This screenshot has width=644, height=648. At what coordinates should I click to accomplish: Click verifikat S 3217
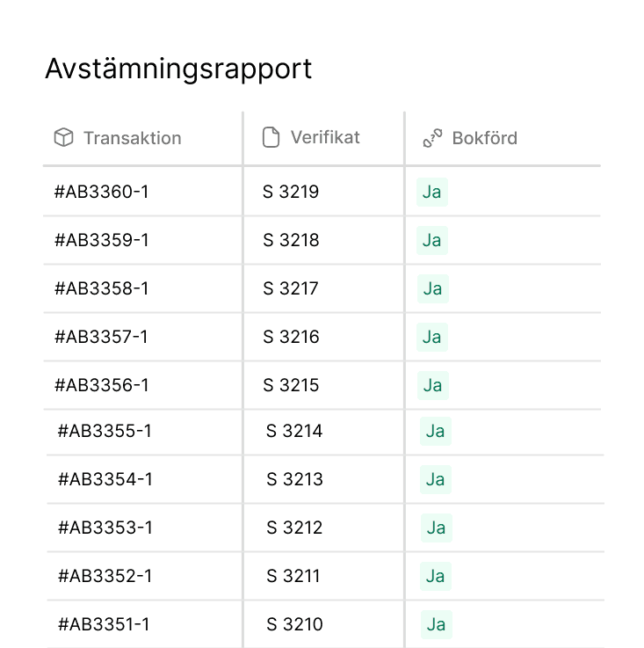(291, 288)
